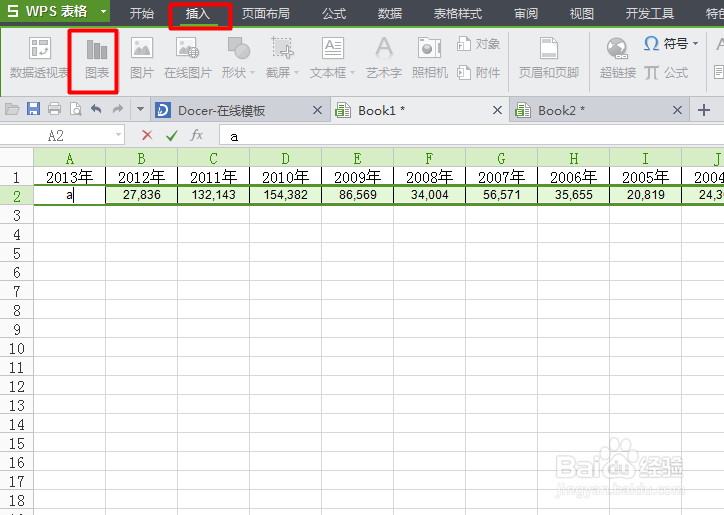Expand the 形状 dropdown arrow

tap(253, 73)
